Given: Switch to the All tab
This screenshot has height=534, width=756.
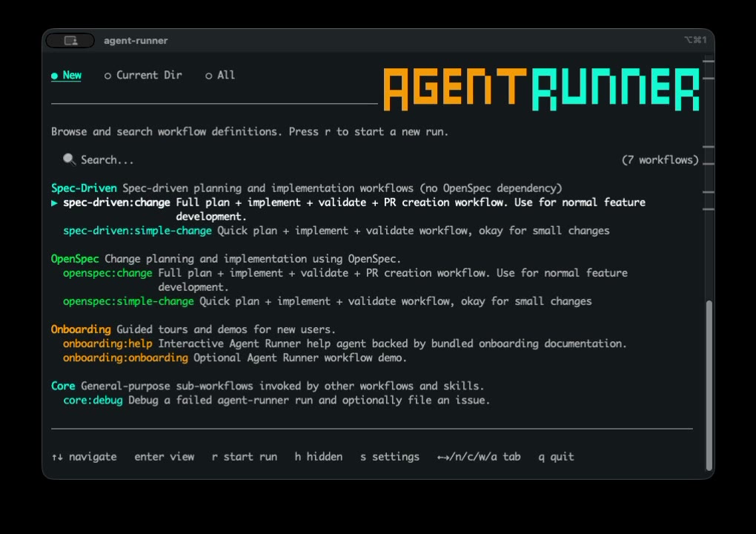Looking at the screenshot, I should (x=220, y=75).
